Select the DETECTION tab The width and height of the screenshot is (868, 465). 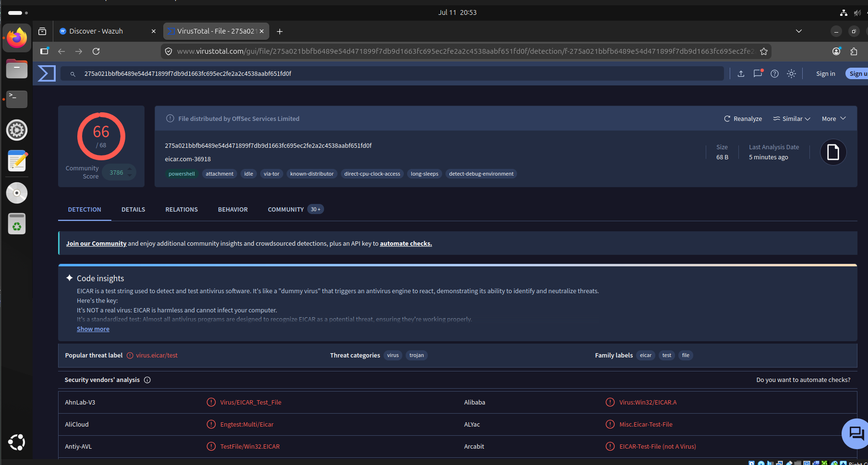click(x=84, y=210)
